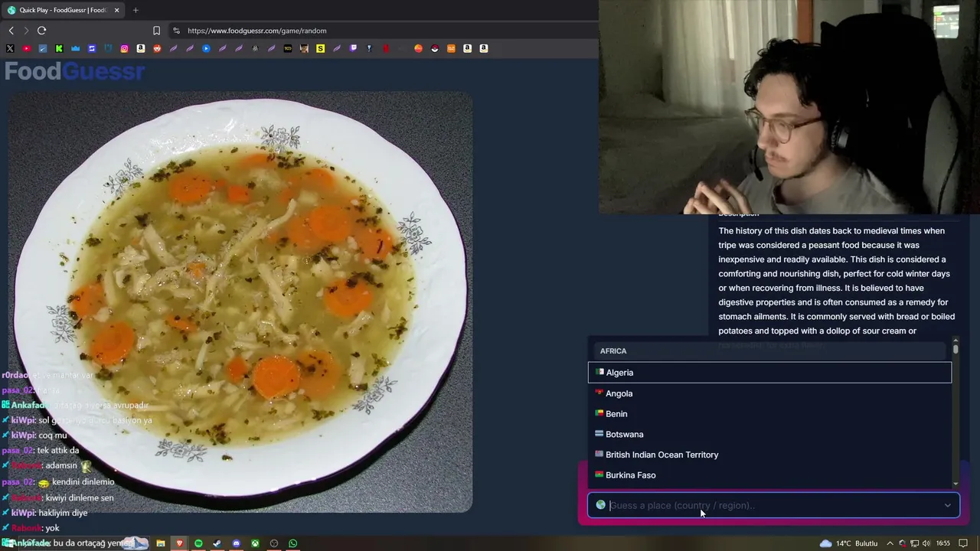Open network settings tray icon
This screenshot has width=980, height=551.
tap(915, 543)
